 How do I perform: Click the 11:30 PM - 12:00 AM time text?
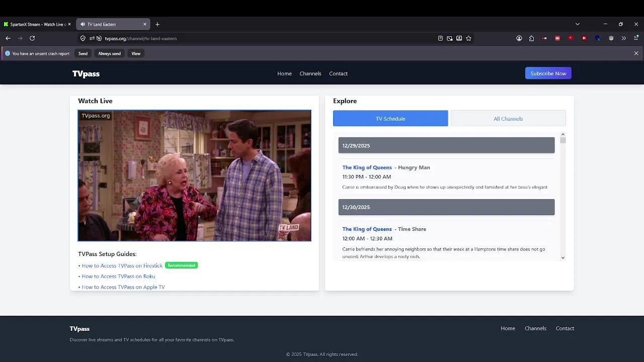pos(367,177)
